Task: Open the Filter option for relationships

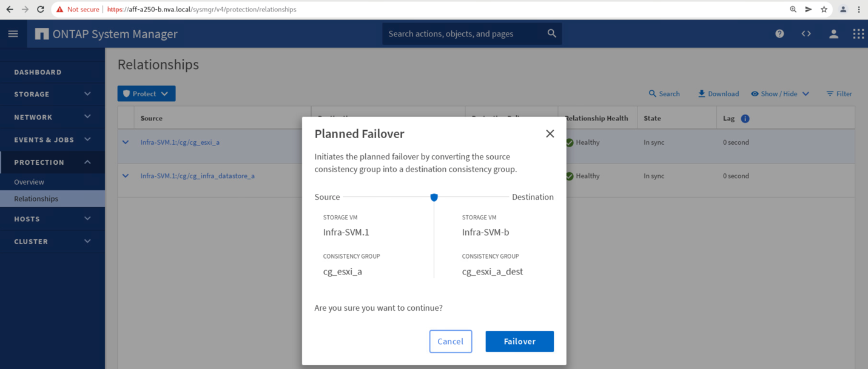Action: (839, 94)
